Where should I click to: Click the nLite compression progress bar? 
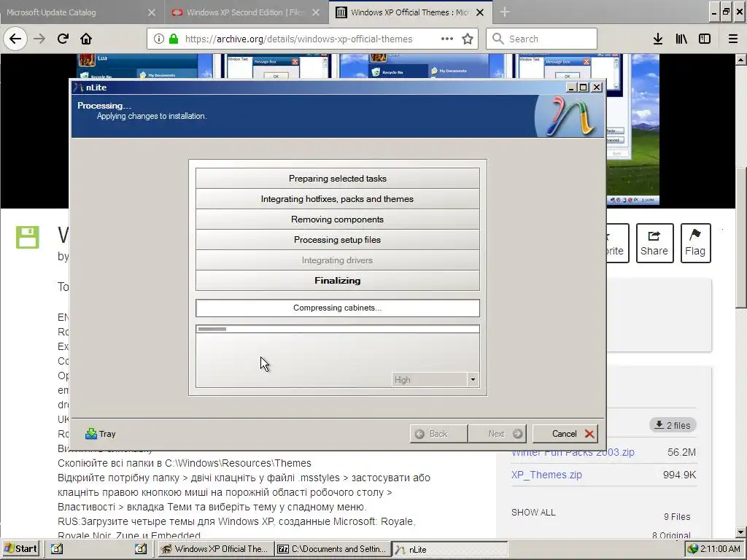coord(337,329)
